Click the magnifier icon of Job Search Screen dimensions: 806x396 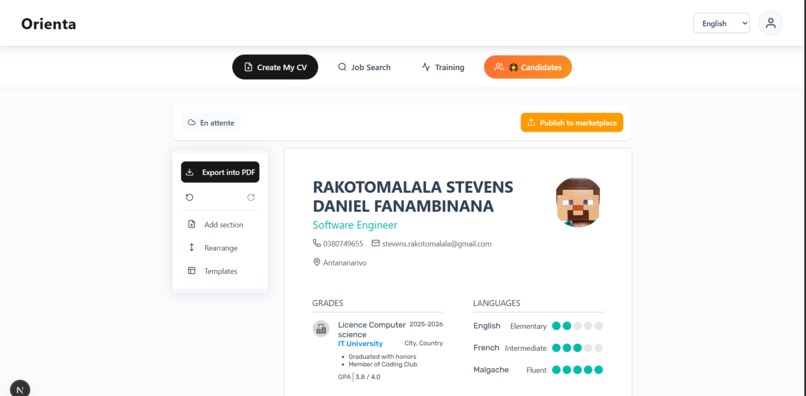342,67
